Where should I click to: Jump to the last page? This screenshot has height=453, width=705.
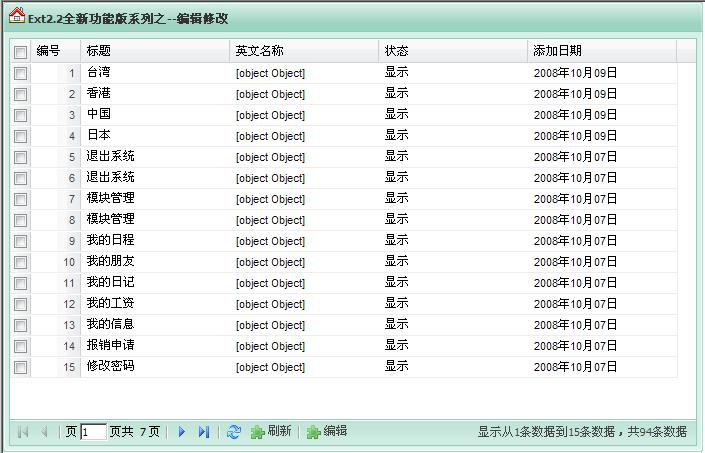point(204,432)
